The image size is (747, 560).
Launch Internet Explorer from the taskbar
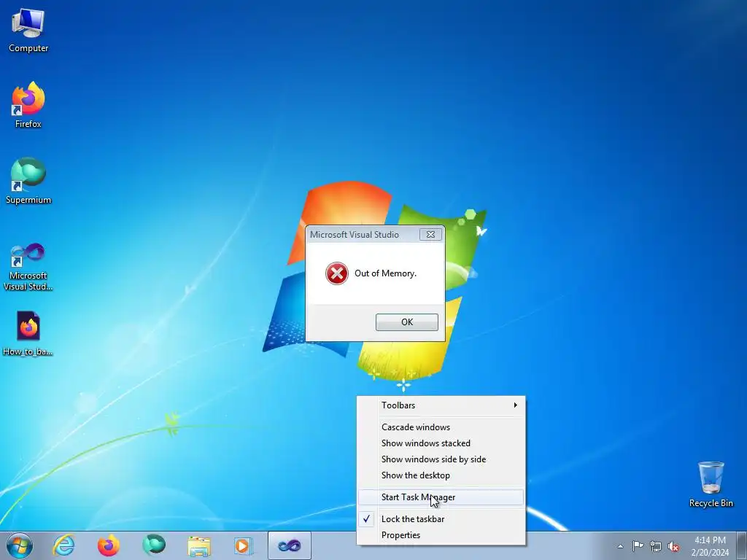64,545
